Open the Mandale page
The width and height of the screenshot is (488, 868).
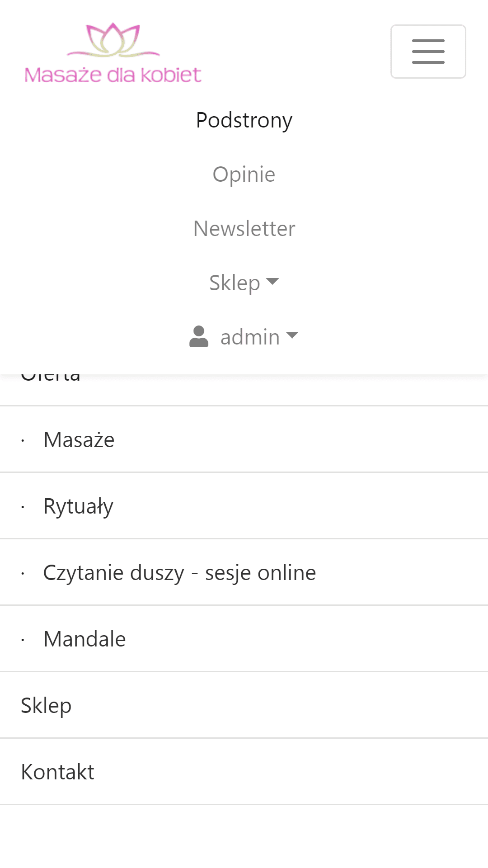click(84, 638)
